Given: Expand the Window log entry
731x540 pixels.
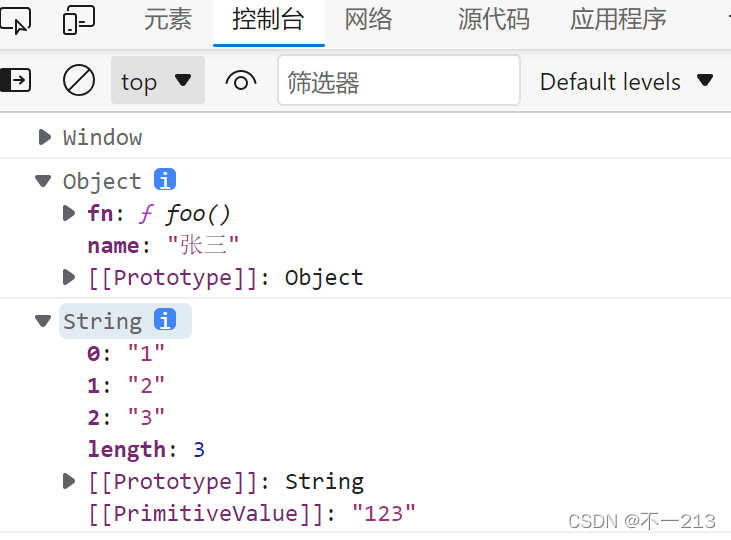Looking at the screenshot, I should click(x=44, y=137).
